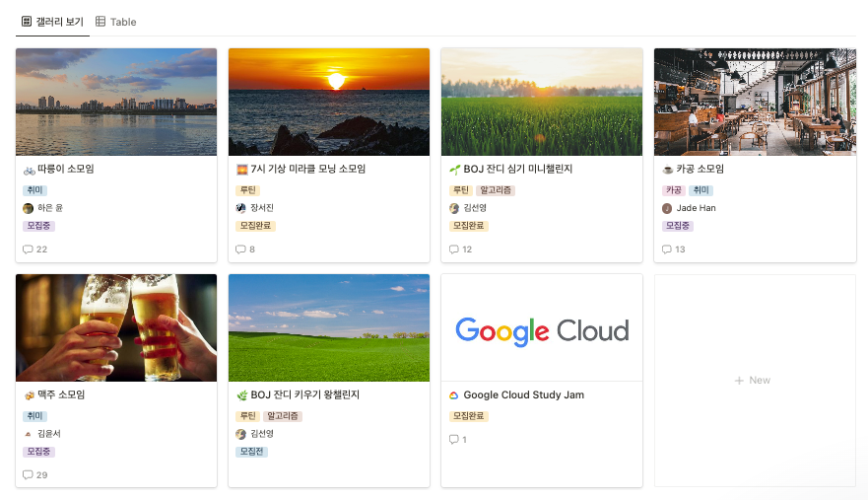The width and height of the screenshot is (868, 500).
Task: Open the sunset cover image card
Action: coord(329,102)
